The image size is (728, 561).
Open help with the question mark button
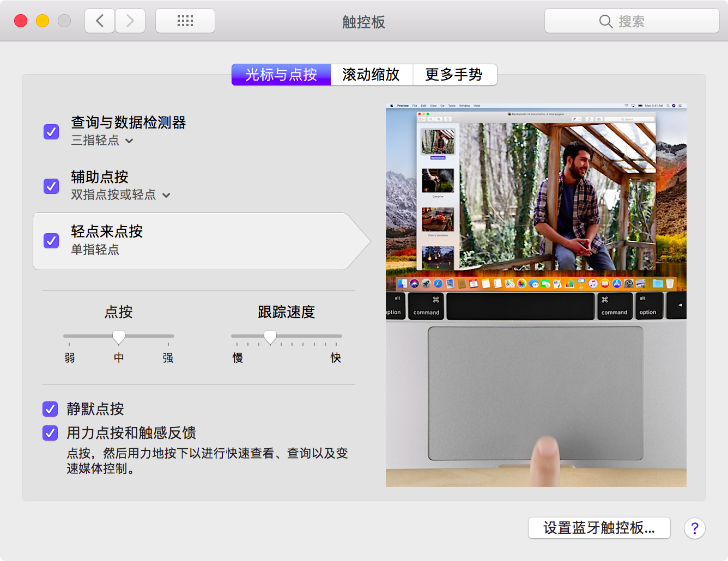695,528
